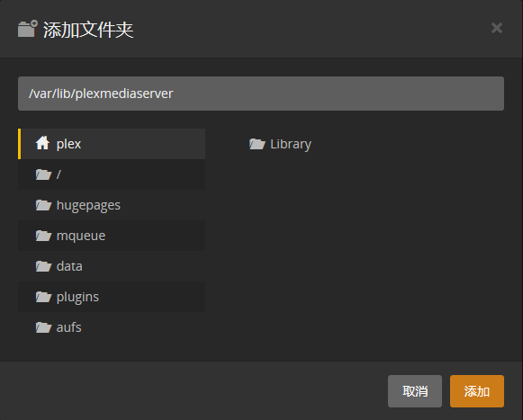Close the 添加文件夹 dialog with X
This screenshot has height=420, width=523.
pos(497,28)
